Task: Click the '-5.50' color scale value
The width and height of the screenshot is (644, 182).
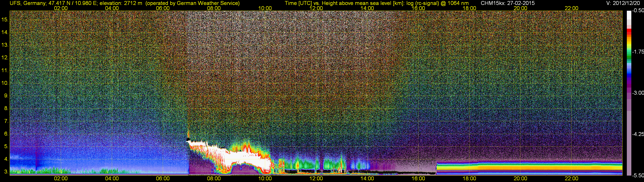Action: click(638, 175)
